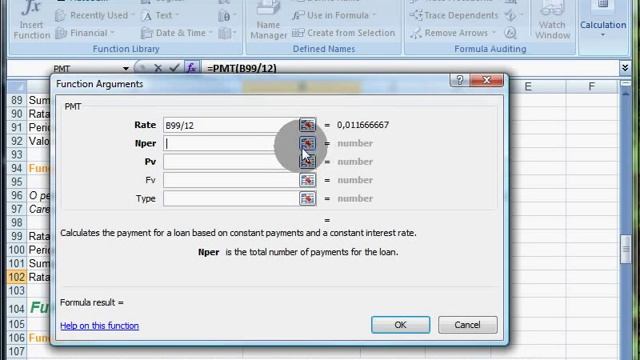
Task: Close the Function Arguments dialog
Action: point(487,80)
